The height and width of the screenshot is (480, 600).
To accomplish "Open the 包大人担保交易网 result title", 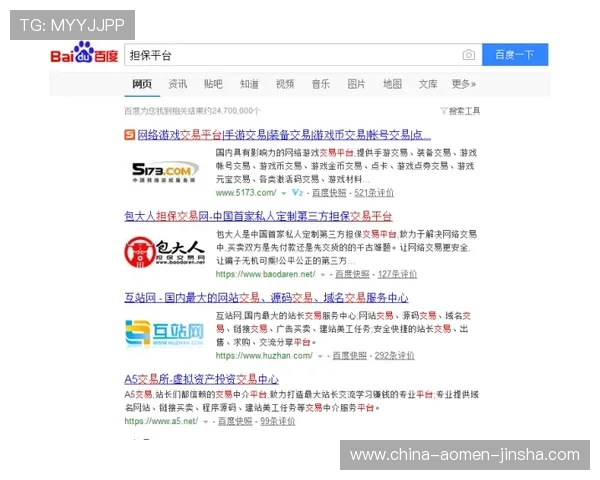I will 258,216.
